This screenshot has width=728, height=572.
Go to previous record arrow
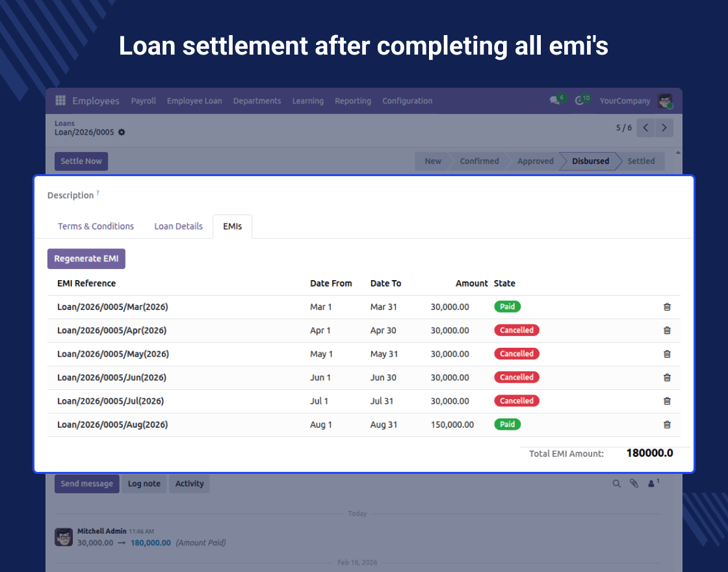(x=645, y=127)
